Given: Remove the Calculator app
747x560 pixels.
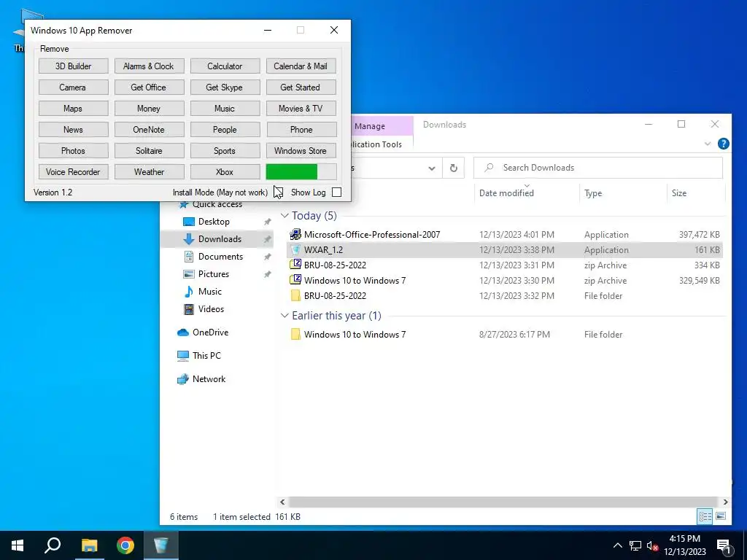Looking at the screenshot, I should coord(225,66).
